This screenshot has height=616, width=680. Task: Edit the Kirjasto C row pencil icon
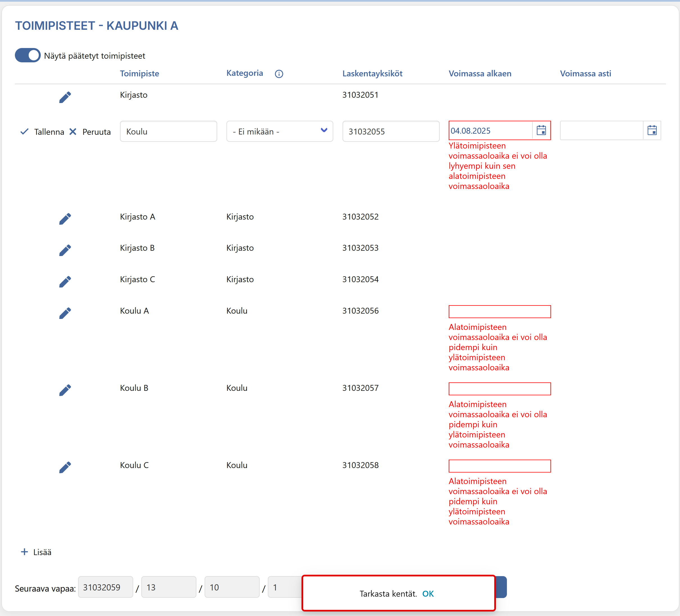pos(65,281)
